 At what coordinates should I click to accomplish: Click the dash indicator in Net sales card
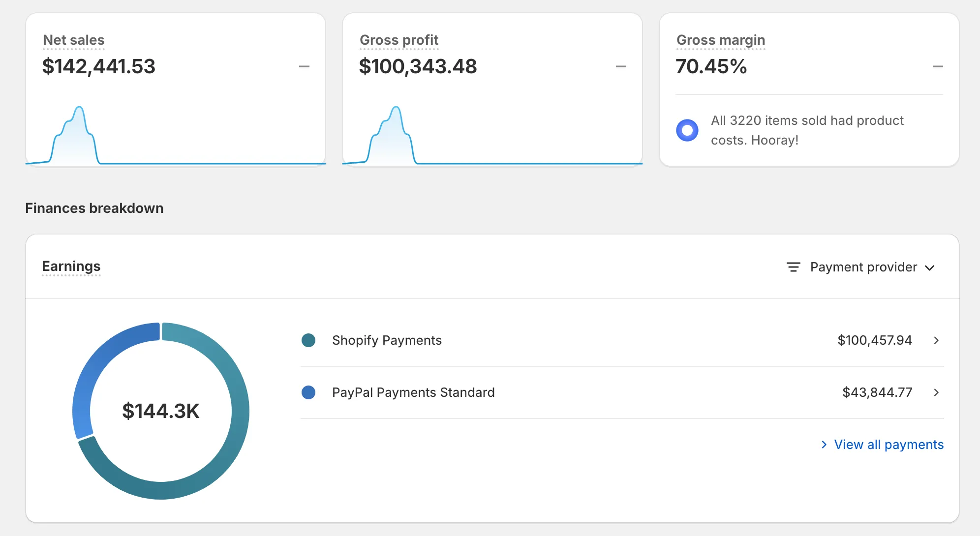point(304,66)
